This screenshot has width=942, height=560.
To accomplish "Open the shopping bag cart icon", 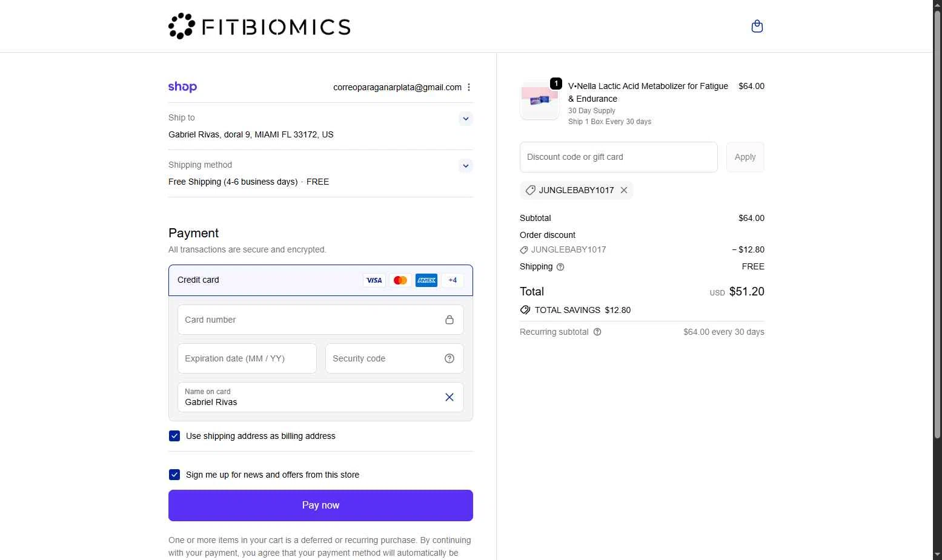I will pos(757,26).
